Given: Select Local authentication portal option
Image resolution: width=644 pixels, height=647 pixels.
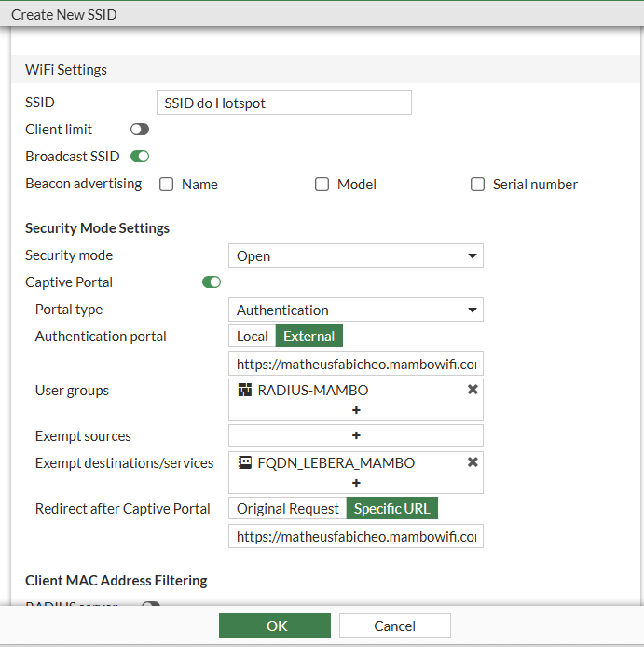Looking at the screenshot, I should click(x=252, y=337).
